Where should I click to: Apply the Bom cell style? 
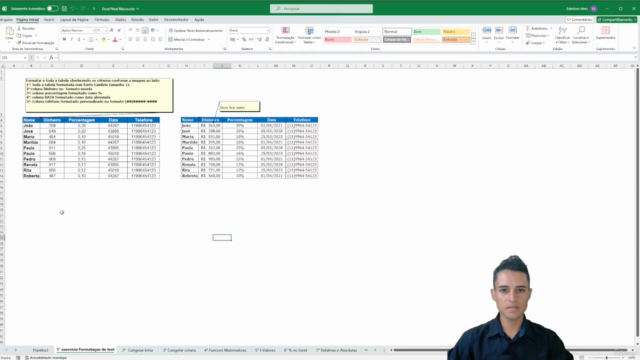click(427, 31)
